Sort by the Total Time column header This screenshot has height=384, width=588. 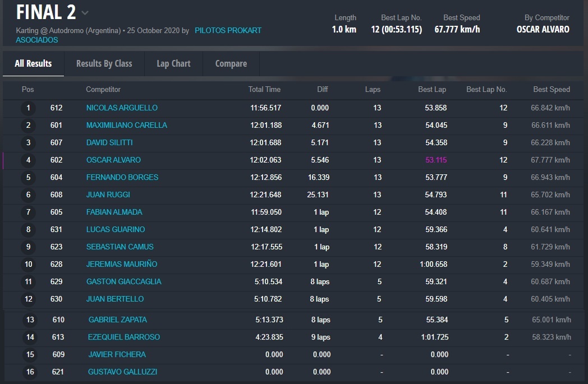(264, 89)
